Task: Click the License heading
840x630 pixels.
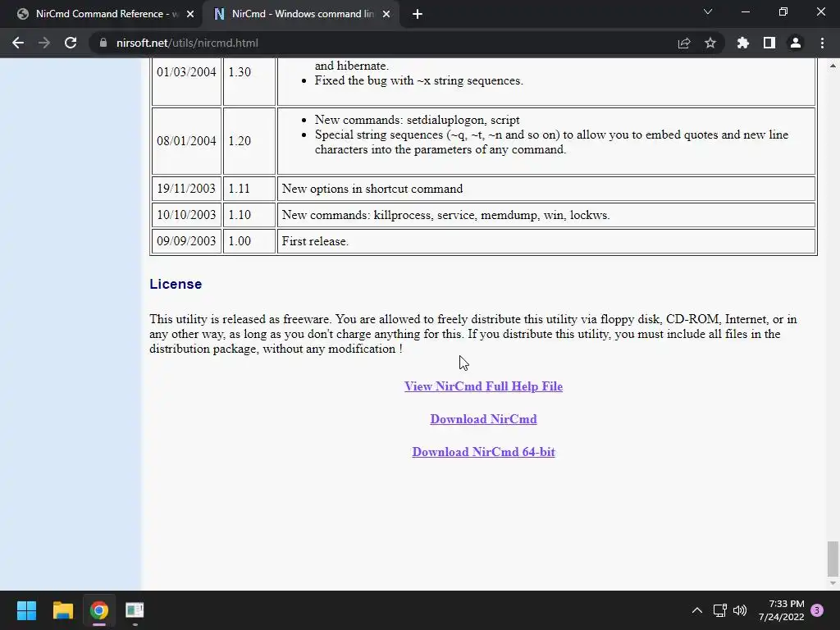Action: coord(176,284)
